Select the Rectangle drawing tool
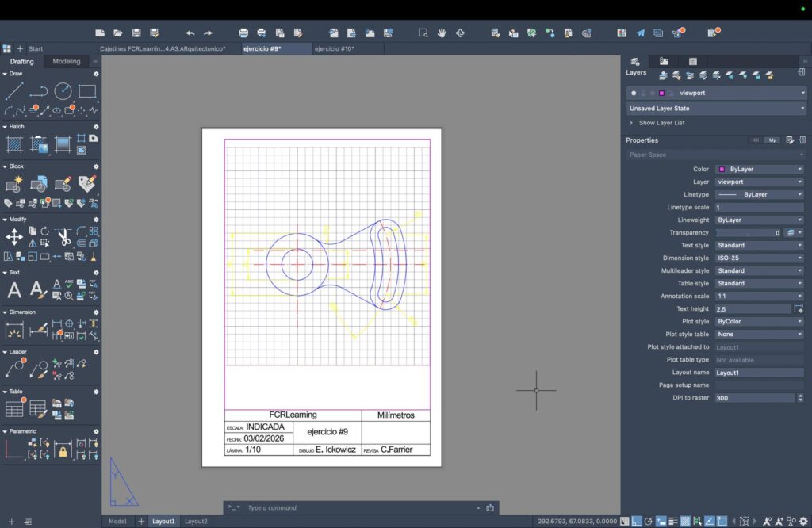 pyautogui.click(x=87, y=91)
